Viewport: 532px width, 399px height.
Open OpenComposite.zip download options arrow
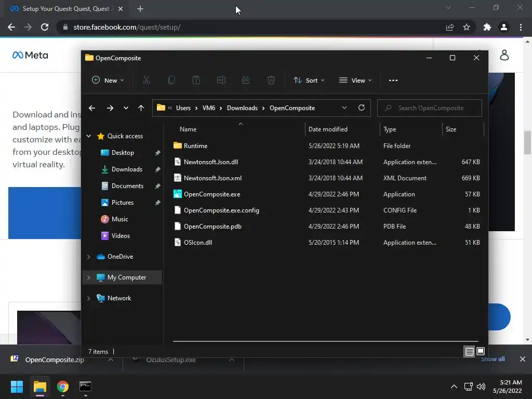click(111, 360)
